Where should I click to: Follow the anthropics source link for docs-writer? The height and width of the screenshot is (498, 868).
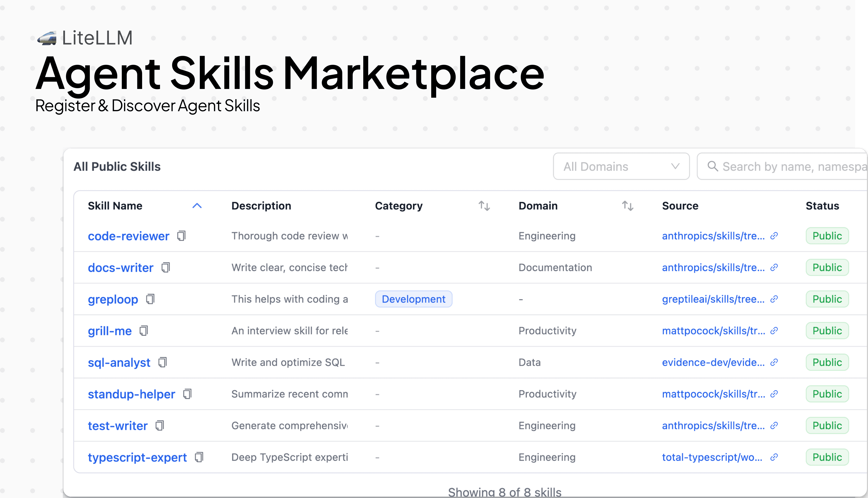(x=713, y=267)
